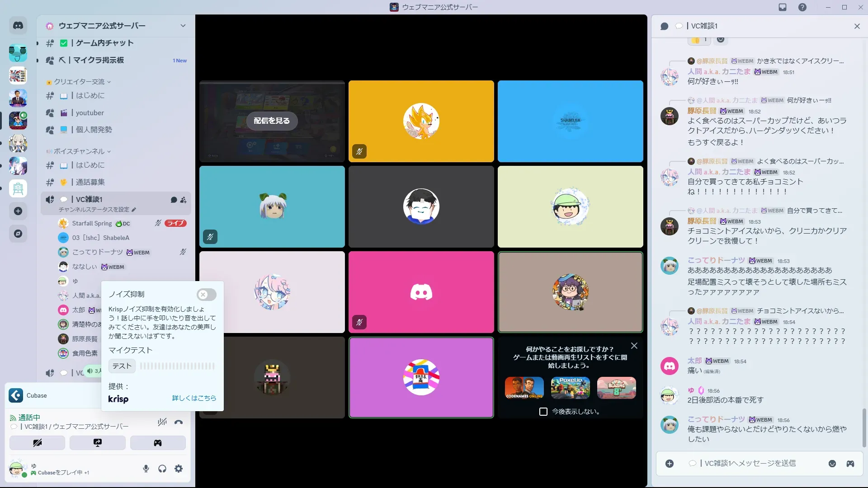
Task: Type in the VC雑談1 message field
Action: (x=750, y=464)
